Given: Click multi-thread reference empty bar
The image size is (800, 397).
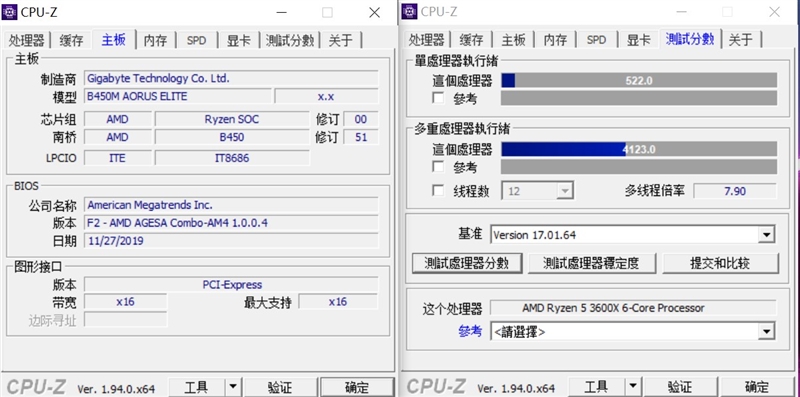Looking at the screenshot, I should tap(639, 166).
